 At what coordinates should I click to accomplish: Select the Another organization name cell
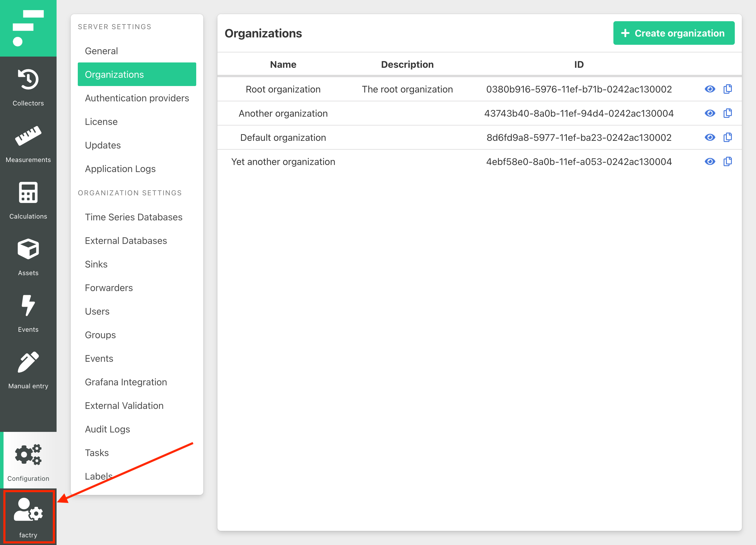point(283,113)
